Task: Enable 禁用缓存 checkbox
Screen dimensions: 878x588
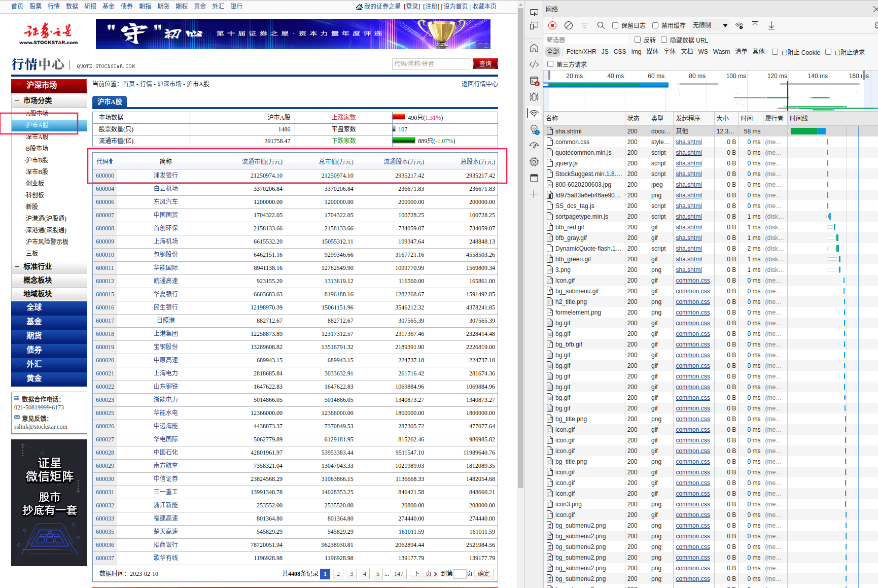Action: click(655, 25)
